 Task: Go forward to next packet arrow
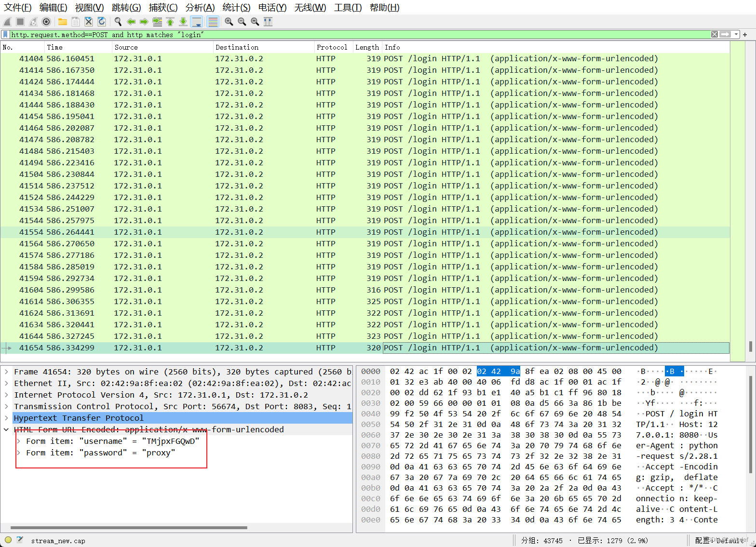click(144, 22)
